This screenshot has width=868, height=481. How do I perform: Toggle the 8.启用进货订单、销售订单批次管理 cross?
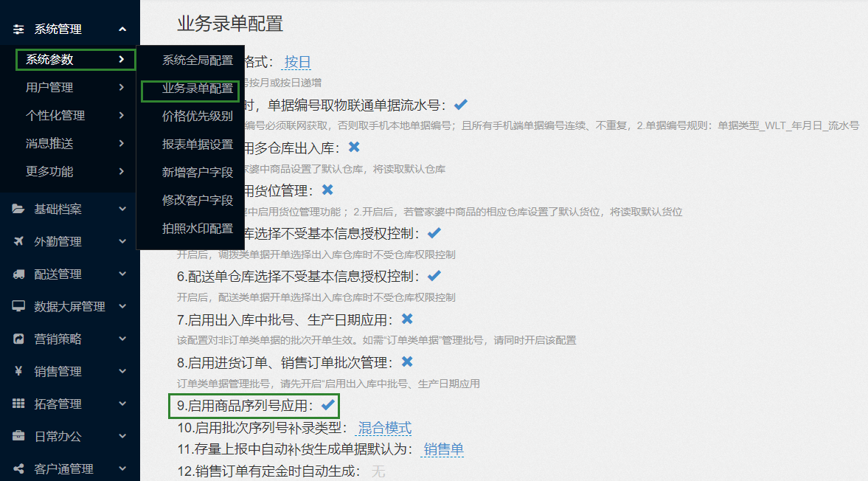pos(407,361)
